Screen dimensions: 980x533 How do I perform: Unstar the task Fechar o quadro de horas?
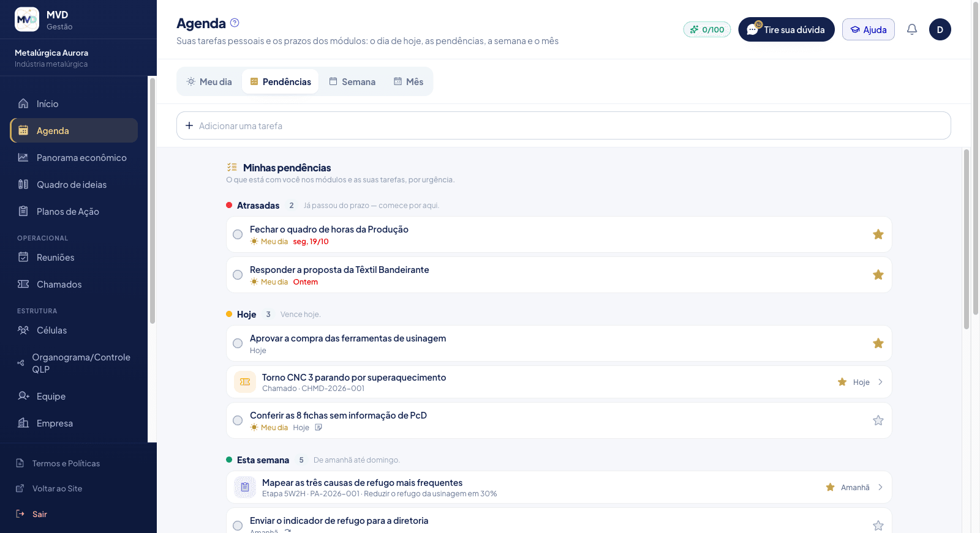click(x=878, y=234)
